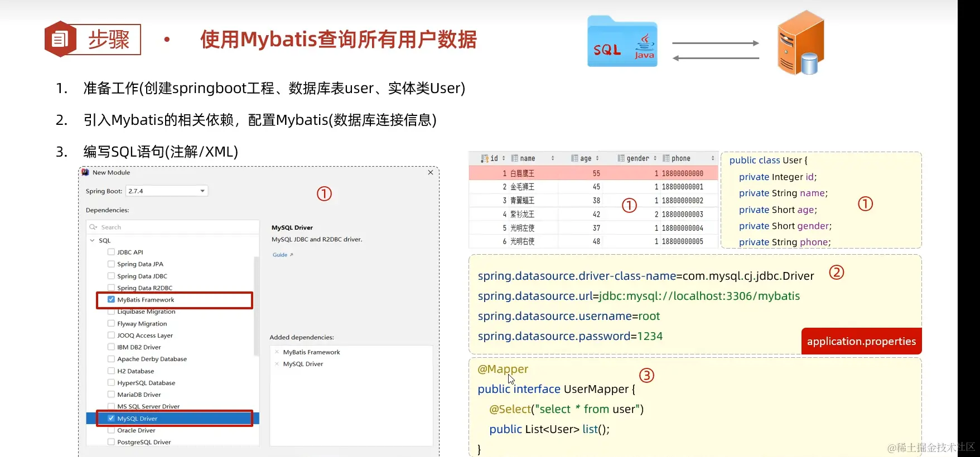Click the MySQL Driver description heading
Screen dimensions: 980x457
pyautogui.click(x=292, y=227)
